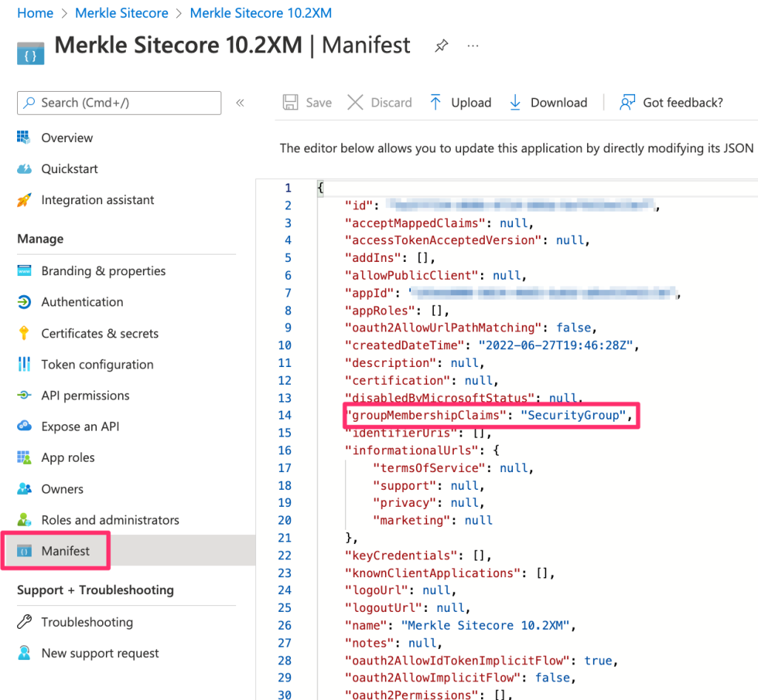This screenshot has height=700, width=758.
Task: Click the Branding & properties icon
Action: [x=24, y=271]
